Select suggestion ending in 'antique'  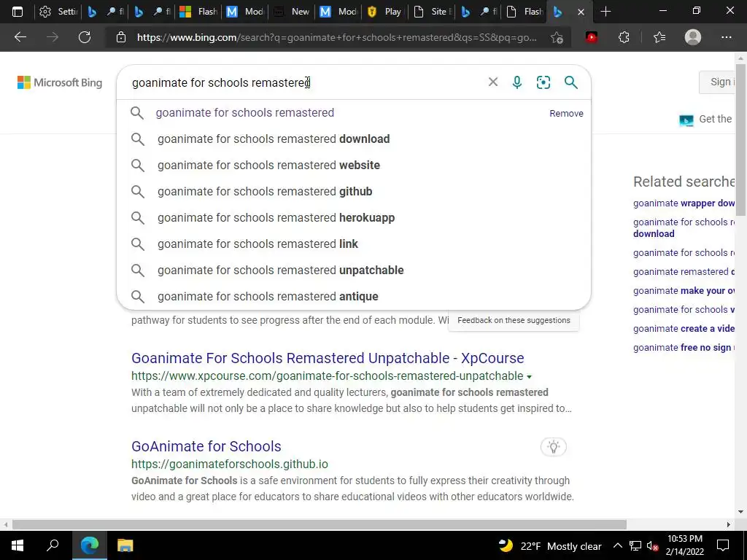pyautogui.click(x=354, y=296)
